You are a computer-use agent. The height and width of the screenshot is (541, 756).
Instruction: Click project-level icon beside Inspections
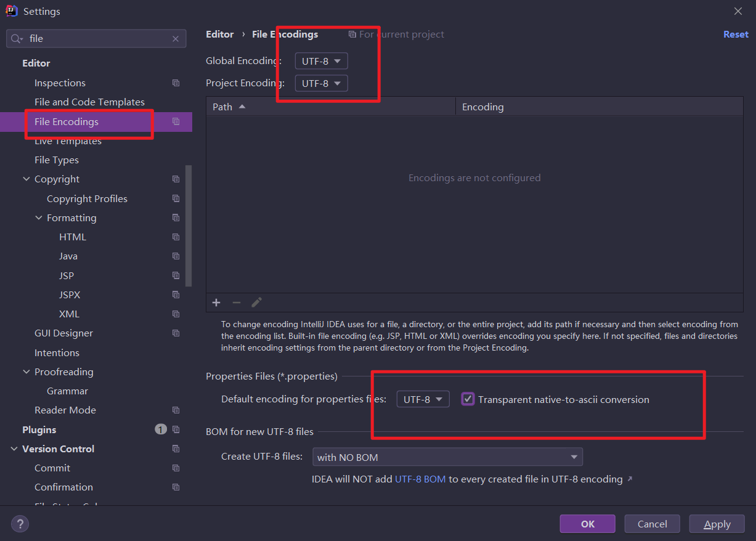click(176, 83)
